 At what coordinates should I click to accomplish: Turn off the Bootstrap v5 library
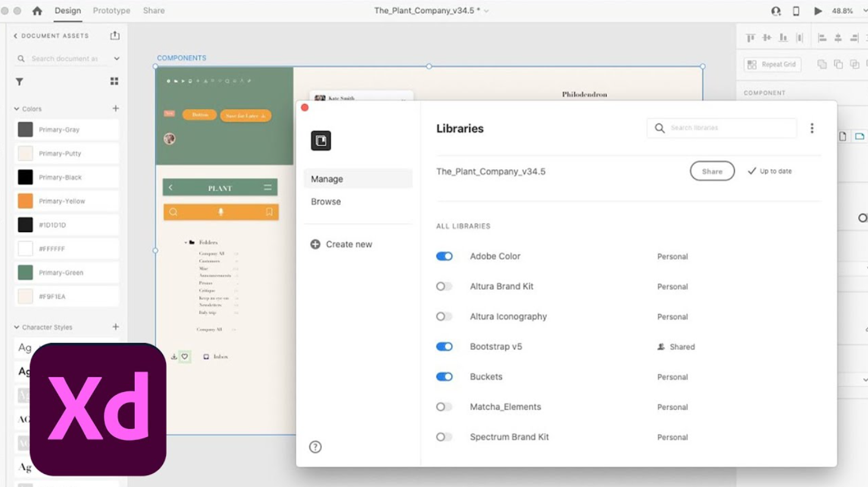pyautogui.click(x=444, y=347)
